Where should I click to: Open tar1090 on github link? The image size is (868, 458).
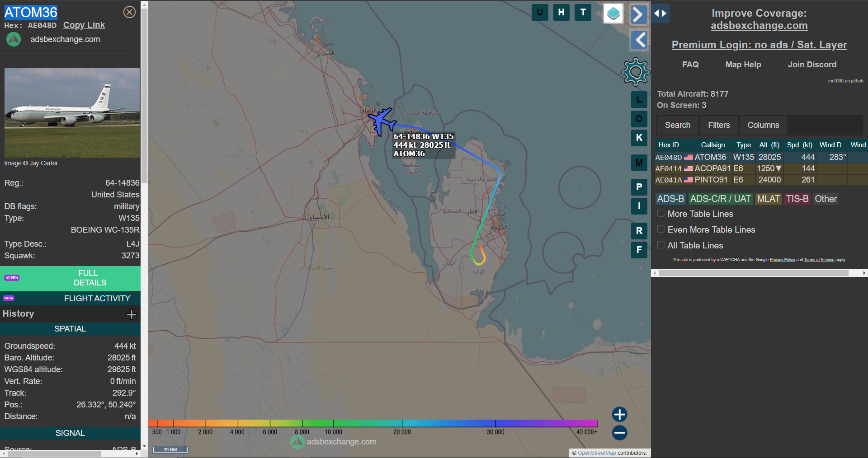(845, 81)
